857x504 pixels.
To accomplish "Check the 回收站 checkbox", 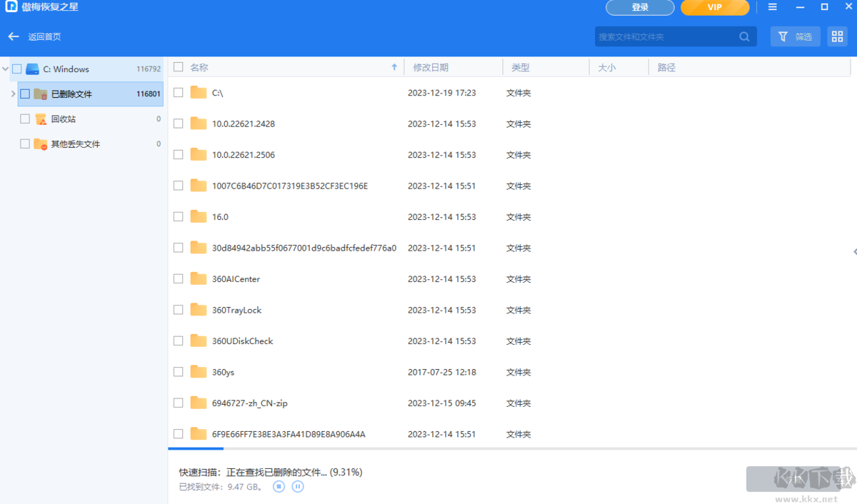I will tap(24, 119).
